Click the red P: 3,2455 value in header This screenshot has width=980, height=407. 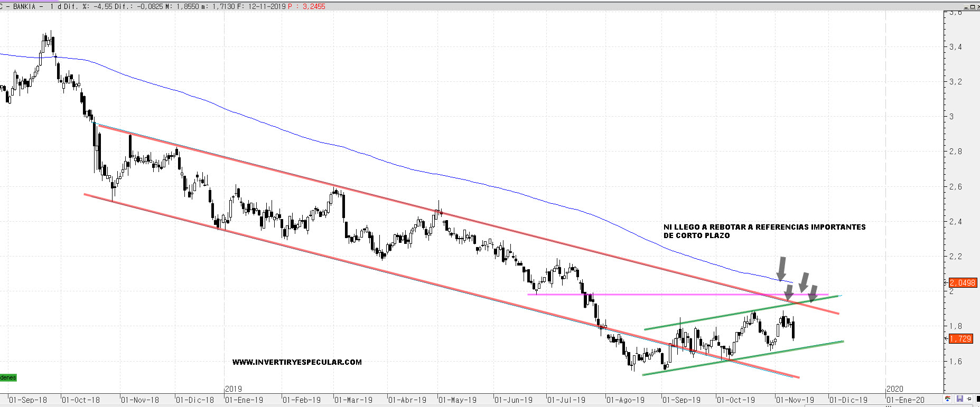[x=307, y=6]
